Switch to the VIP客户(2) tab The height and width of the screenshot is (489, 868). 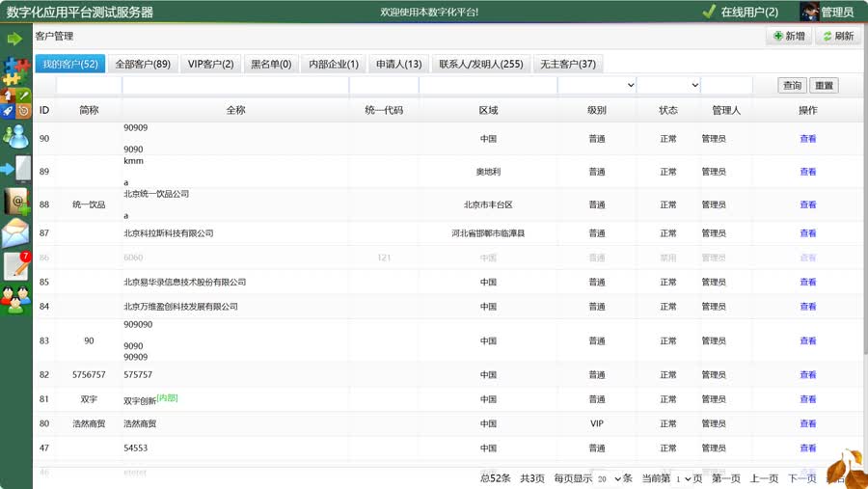(x=210, y=64)
